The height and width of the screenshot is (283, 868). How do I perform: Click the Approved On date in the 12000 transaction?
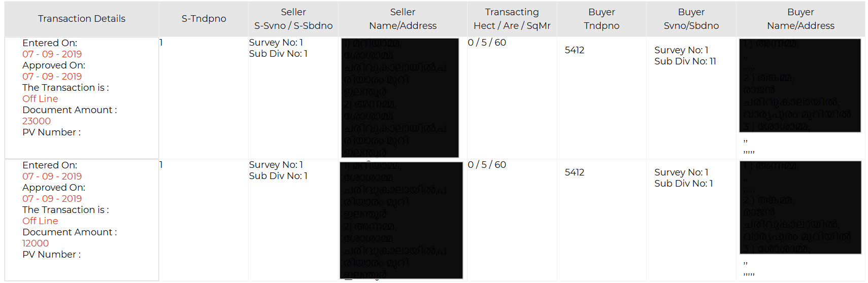click(52, 199)
